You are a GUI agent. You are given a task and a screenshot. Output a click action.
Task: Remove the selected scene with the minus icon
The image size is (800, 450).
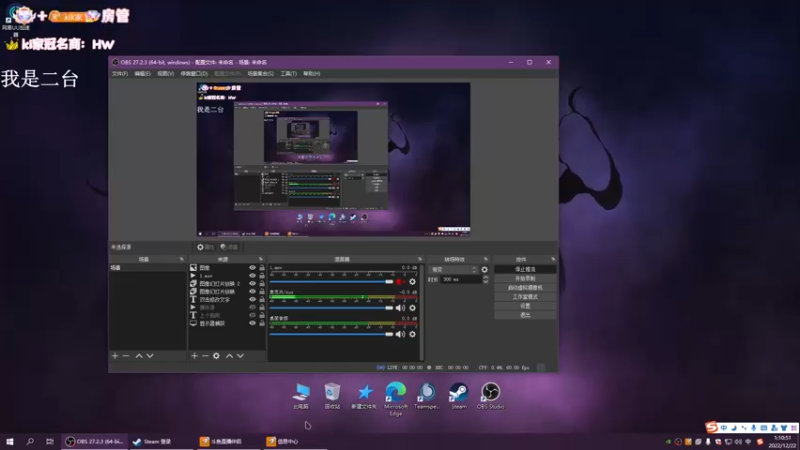126,356
